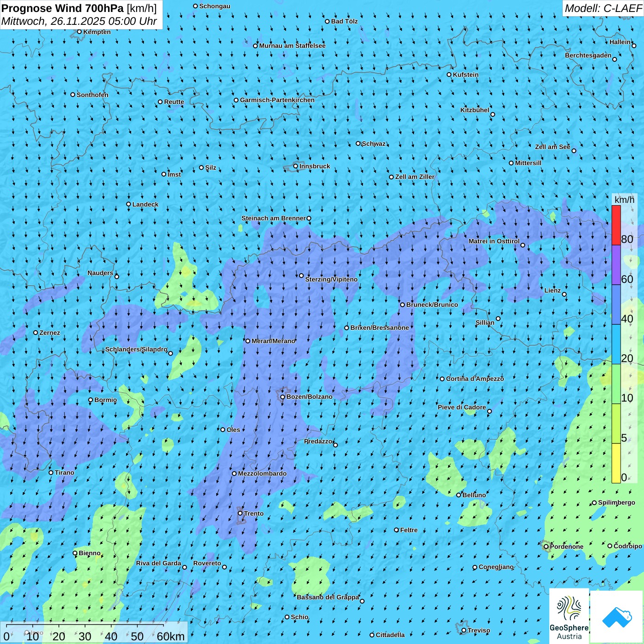Click the Lienz city marker
The width and height of the screenshot is (644, 644).
564,294
